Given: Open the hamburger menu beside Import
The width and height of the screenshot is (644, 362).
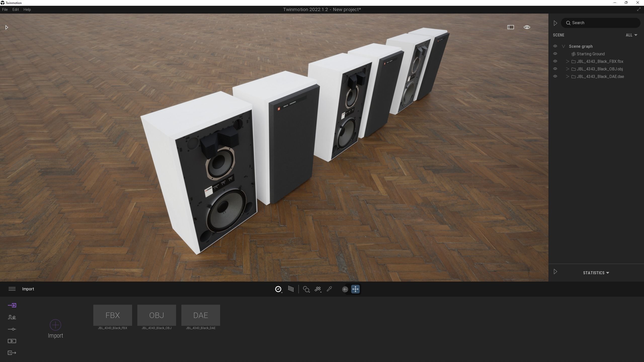Looking at the screenshot, I should coord(12,289).
